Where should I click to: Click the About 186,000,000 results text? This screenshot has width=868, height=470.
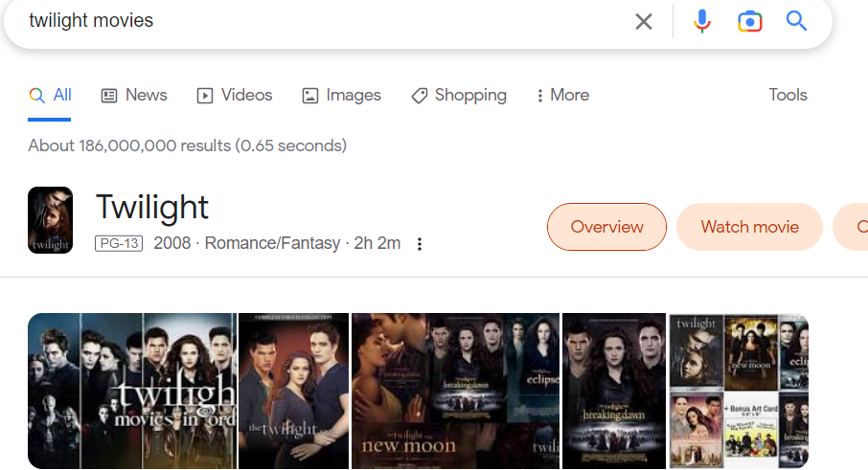pos(188,145)
